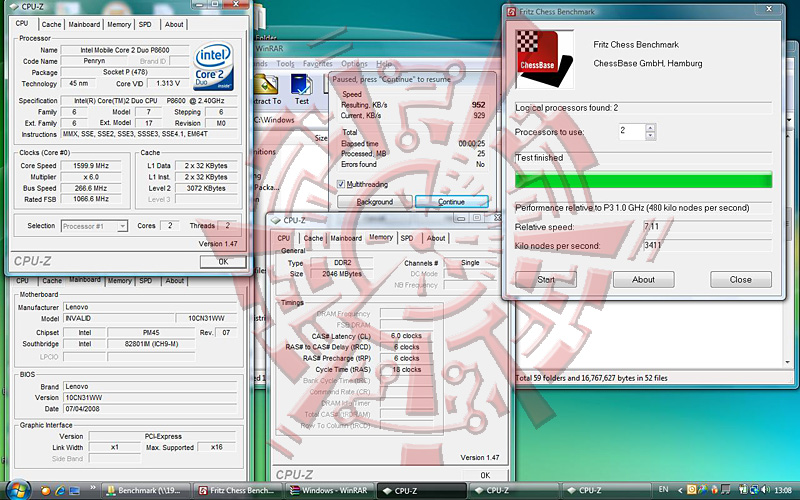The height and width of the screenshot is (500, 800).
Task: Click the Show Desktop Quick Launch icon
Action: point(74,491)
